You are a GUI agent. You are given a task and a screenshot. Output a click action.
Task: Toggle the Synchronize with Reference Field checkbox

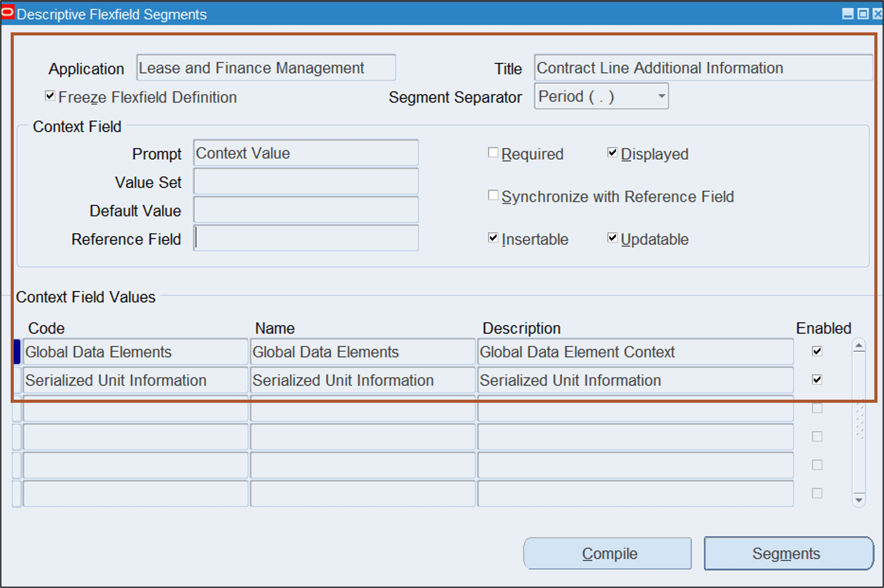[x=493, y=195]
